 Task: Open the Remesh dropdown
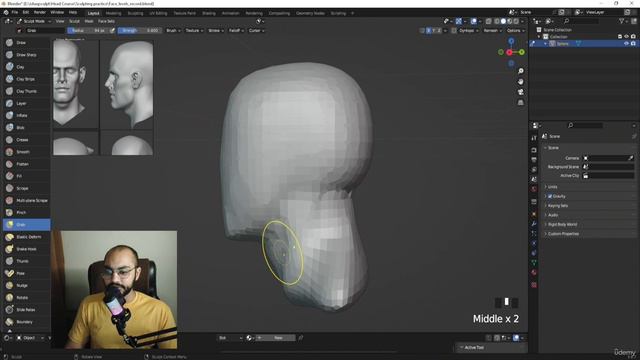pyautogui.click(x=493, y=31)
